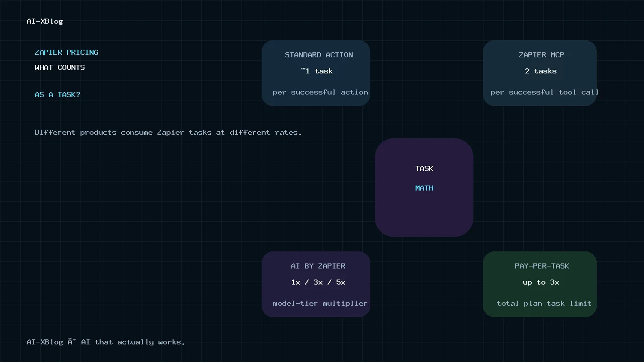
Task: Click the 'up to 3x' value
Action: tap(541, 282)
